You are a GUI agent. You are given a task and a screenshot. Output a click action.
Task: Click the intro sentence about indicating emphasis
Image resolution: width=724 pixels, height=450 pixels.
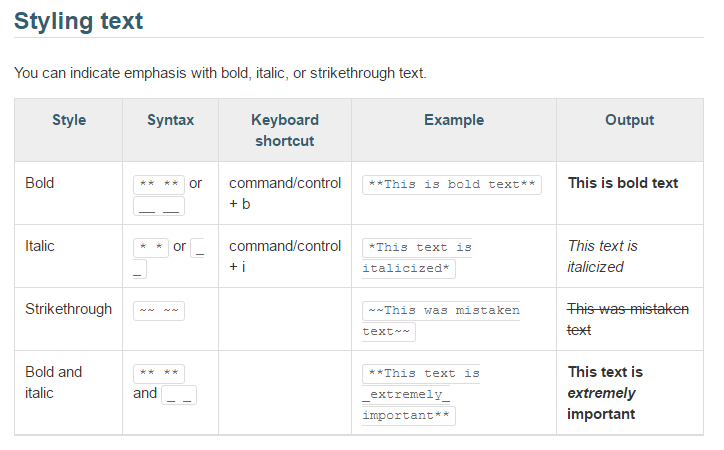(x=220, y=73)
